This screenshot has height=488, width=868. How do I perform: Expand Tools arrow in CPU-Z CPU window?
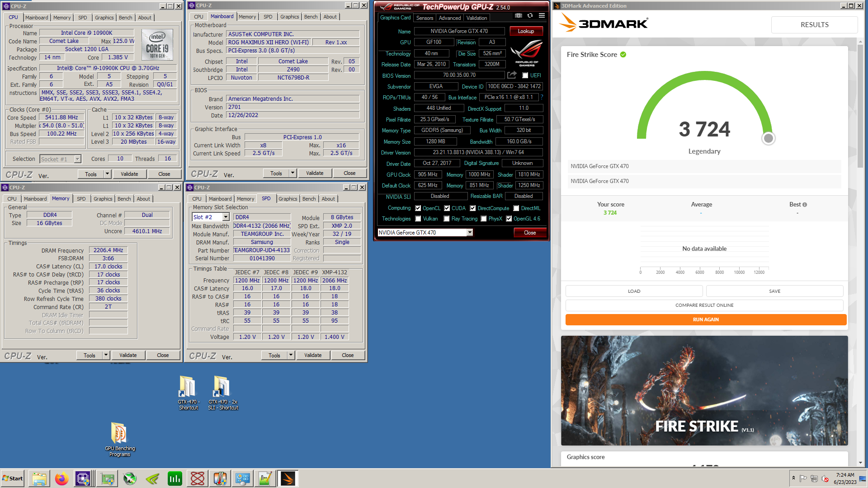click(108, 174)
